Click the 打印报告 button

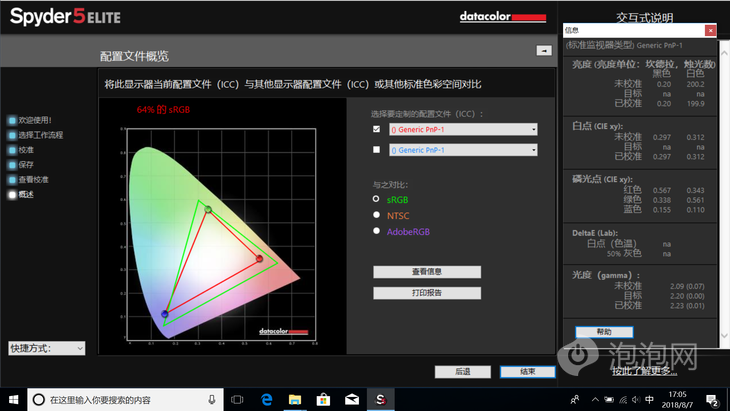[427, 293]
